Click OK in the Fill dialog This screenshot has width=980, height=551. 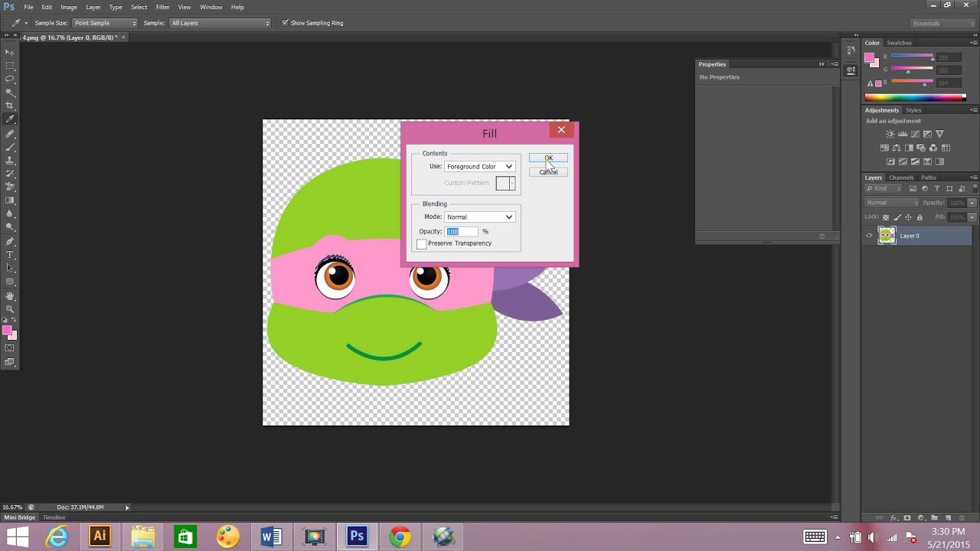click(548, 158)
